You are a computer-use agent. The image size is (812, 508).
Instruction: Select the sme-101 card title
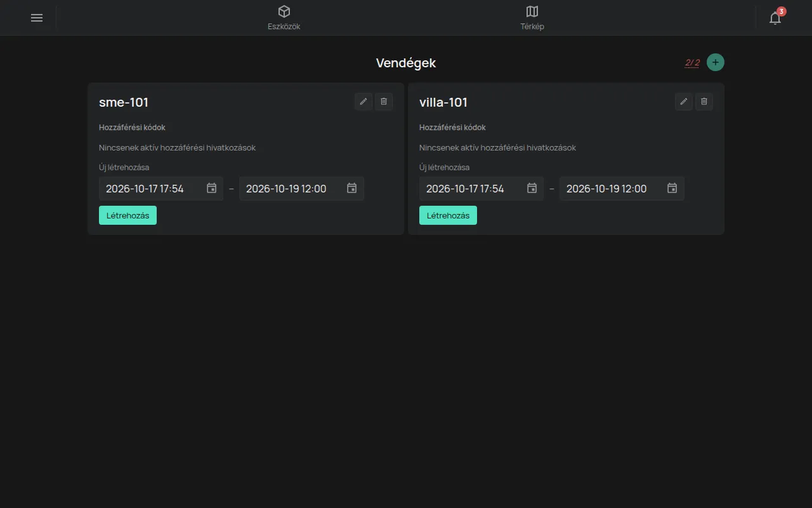tap(124, 102)
